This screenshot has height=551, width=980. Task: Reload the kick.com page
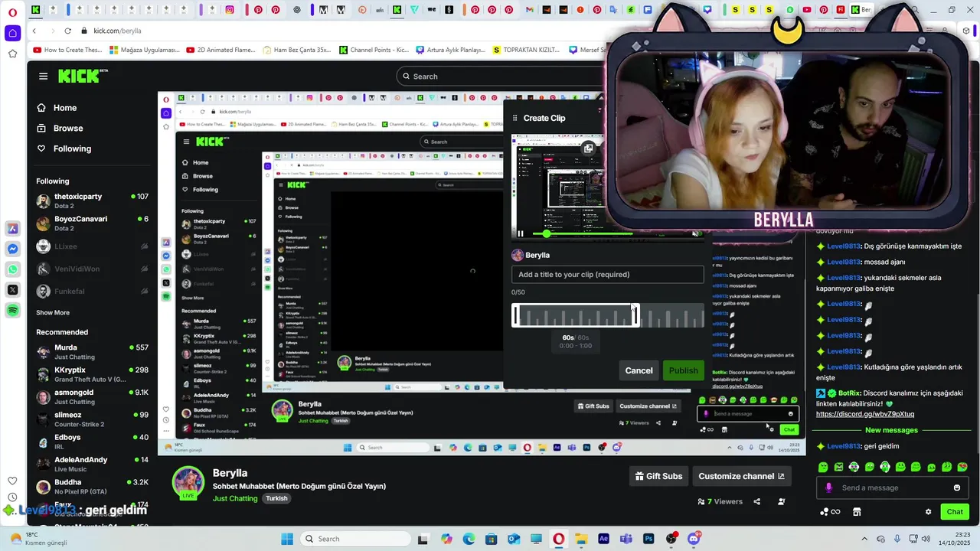point(67,31)
